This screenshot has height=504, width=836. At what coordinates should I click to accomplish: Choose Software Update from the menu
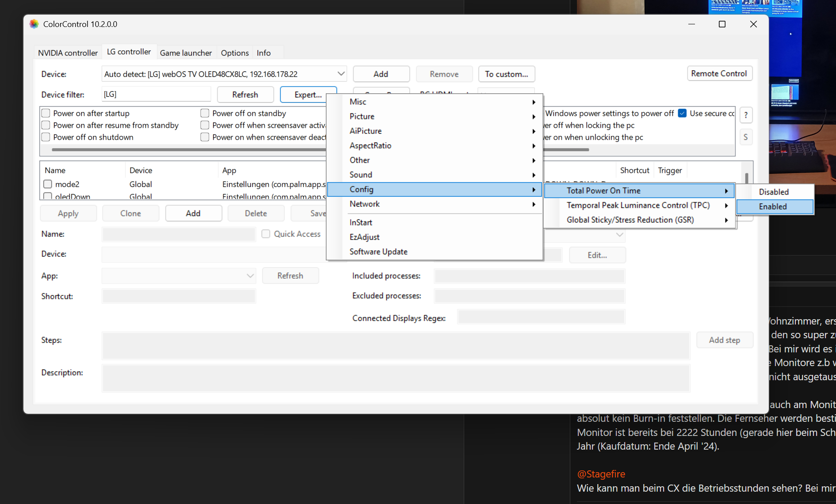click(378, 251)
